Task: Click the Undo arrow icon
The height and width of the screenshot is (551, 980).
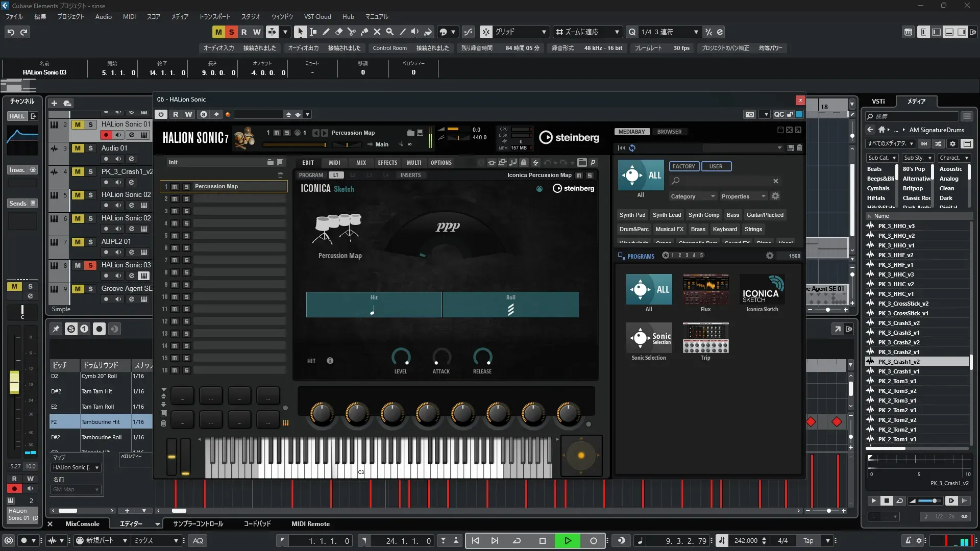Action: (x=11, y=32)
